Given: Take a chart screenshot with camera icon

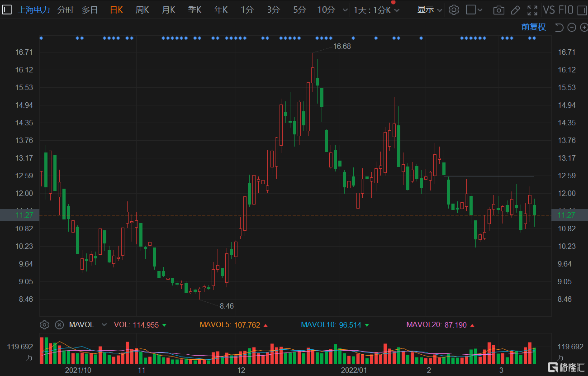Looking at the screenshot, I should pos(498,10).
